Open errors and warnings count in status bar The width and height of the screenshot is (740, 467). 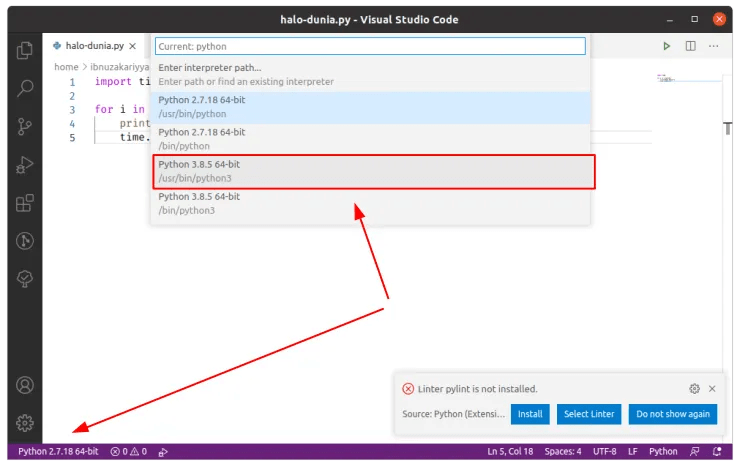tap(129, 451)
